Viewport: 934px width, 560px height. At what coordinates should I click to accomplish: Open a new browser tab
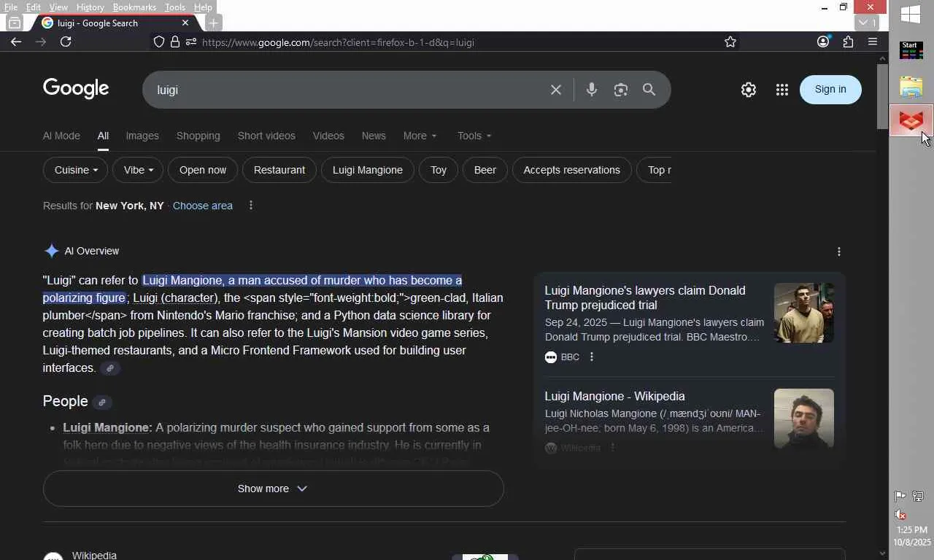click(x=213, y=23)
